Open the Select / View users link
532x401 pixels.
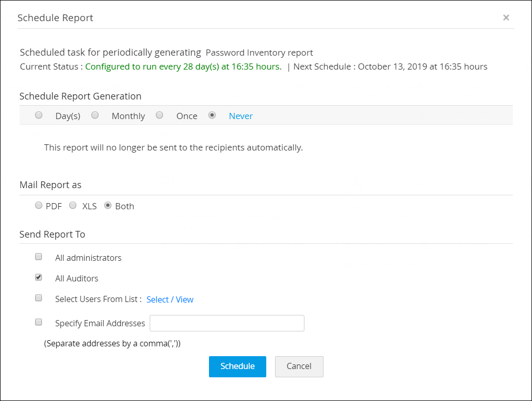(170, 299)
